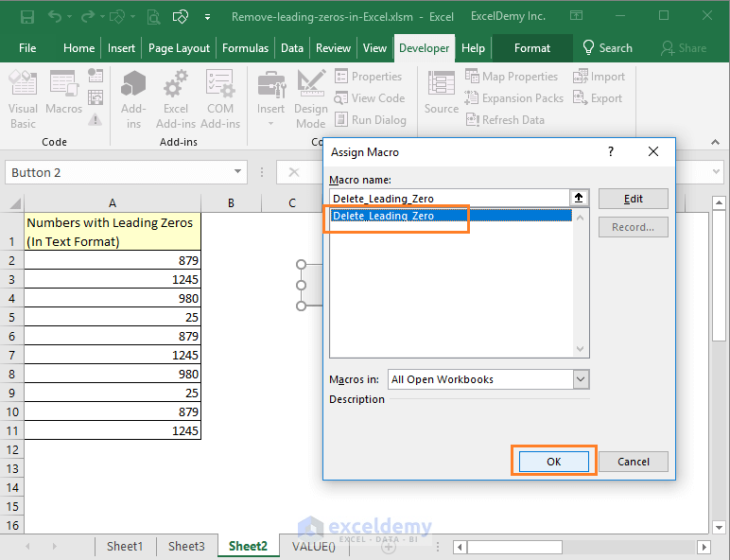Select Delete_Leading_Zero in the macro list

tap(451, 216)
